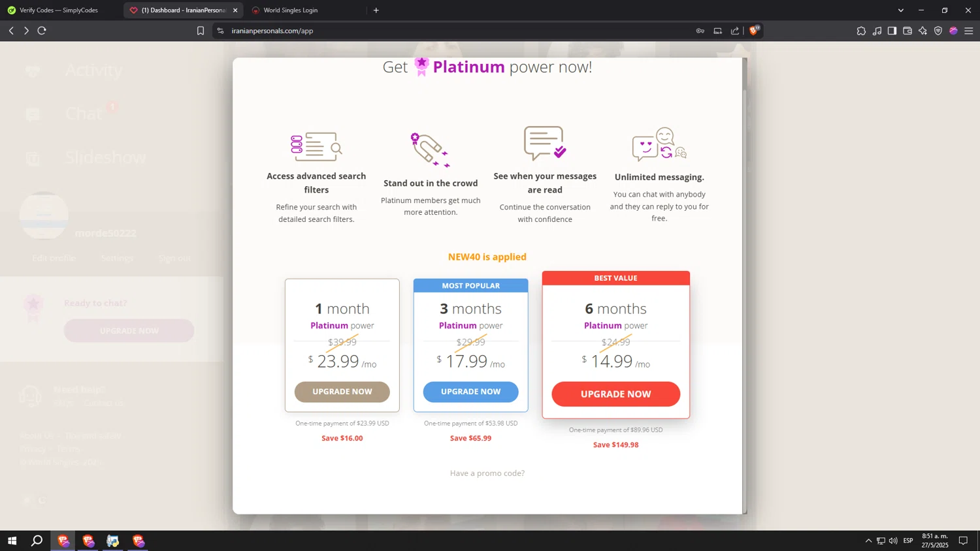Expand the tab search dropdown arrow
The width and height of the screenshot is (980, 551).
click(x=901, y=10)
